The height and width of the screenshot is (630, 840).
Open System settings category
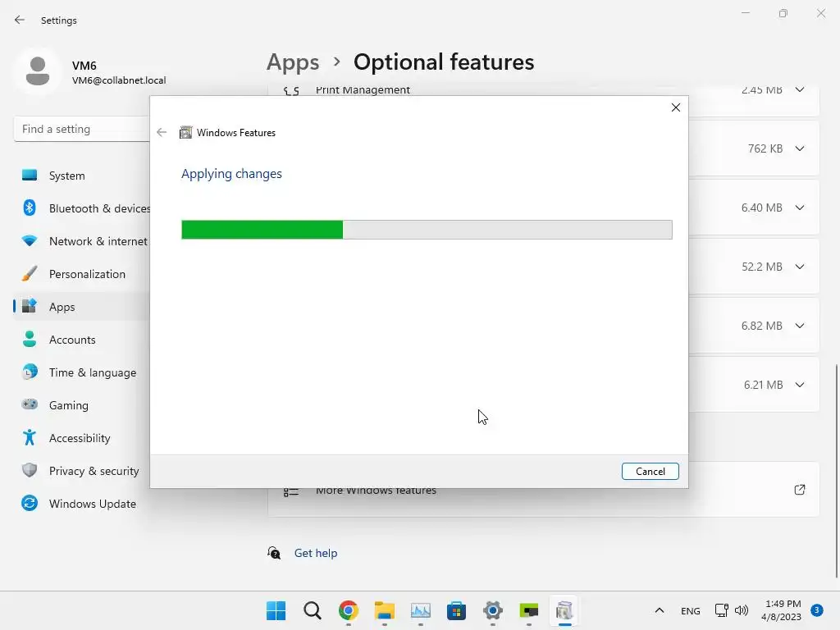click(81, 176)
